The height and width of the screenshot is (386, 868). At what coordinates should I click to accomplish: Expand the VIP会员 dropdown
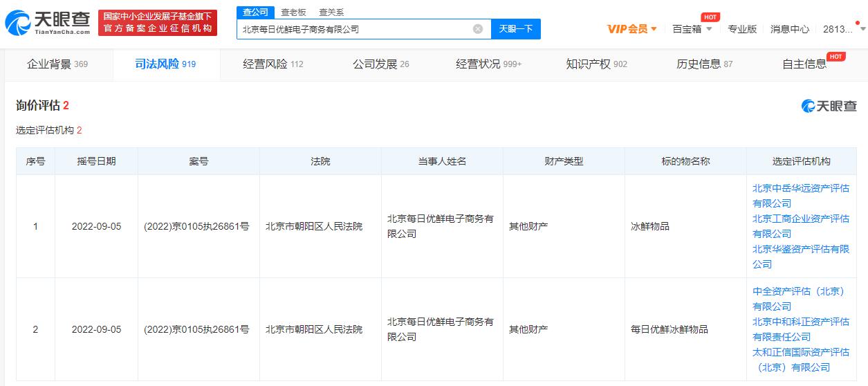[632, 29]
